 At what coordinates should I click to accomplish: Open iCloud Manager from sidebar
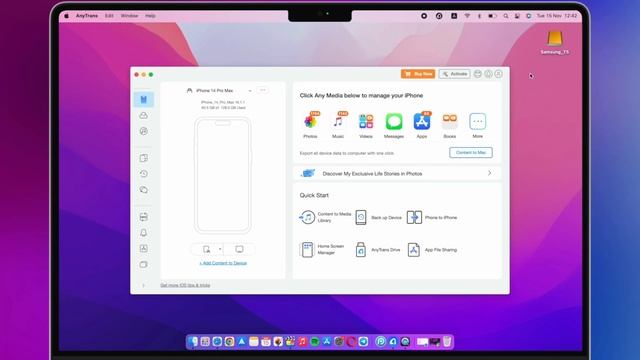tap(144, 116)
